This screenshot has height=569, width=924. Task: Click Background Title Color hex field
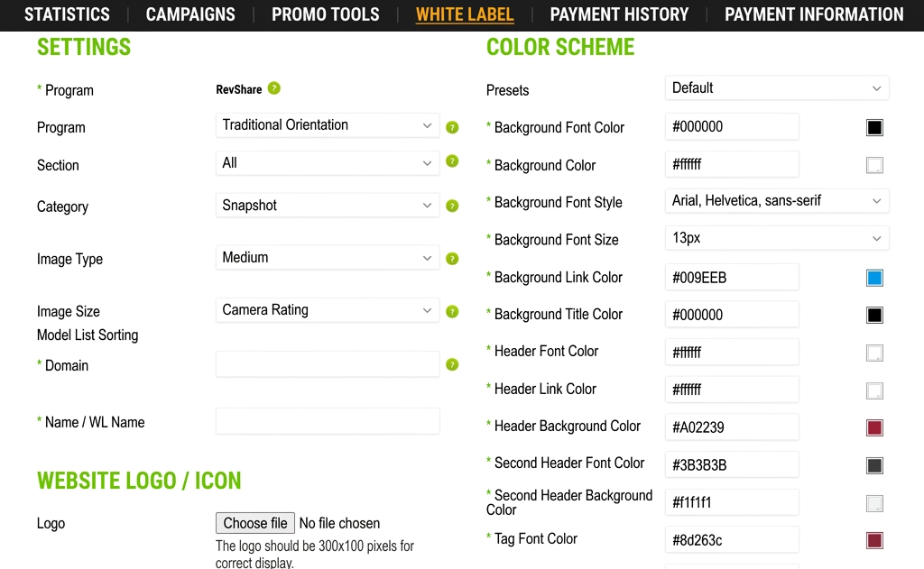[732, 315]
